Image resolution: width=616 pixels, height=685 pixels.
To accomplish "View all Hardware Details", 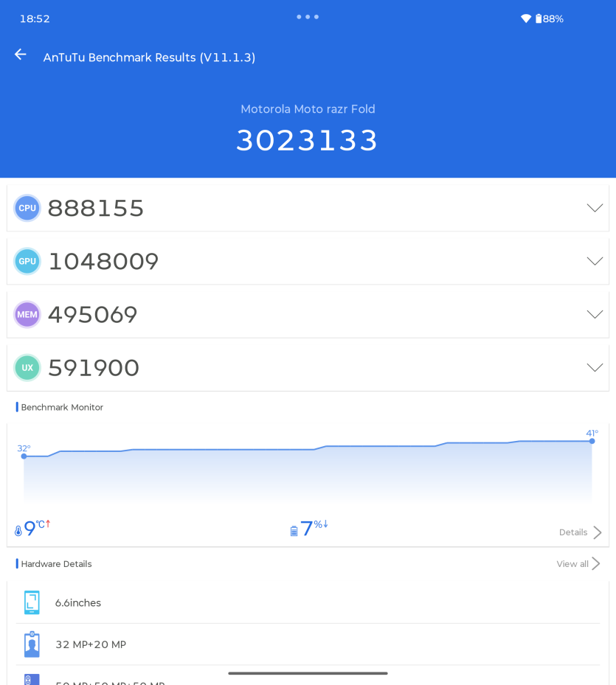I will pyautogui.click(x=578, y=564).
